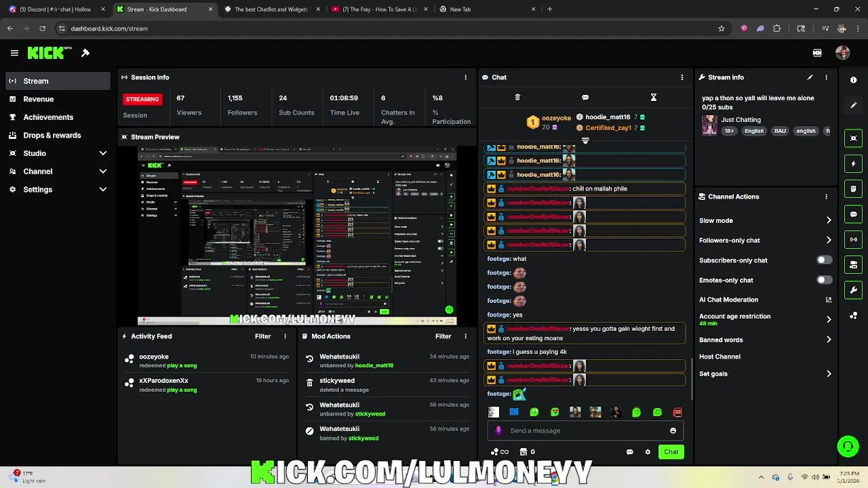Open the user profile avatar in the top bar

coord(843,53)
